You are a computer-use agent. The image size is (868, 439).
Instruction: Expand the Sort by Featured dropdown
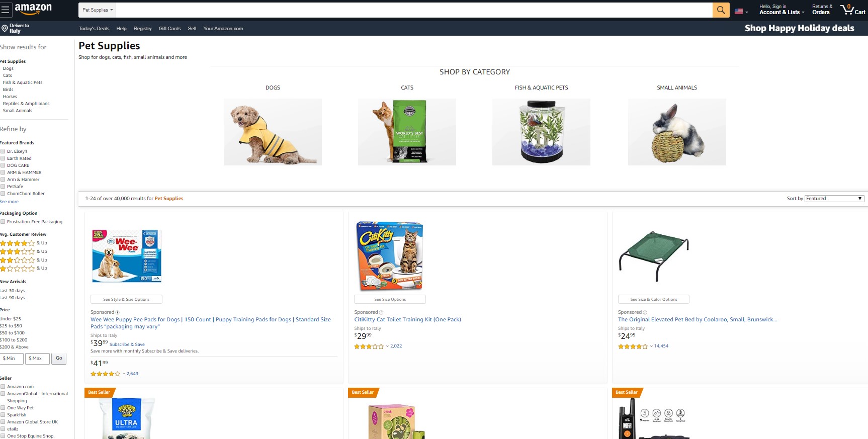(x=834, y=199)
